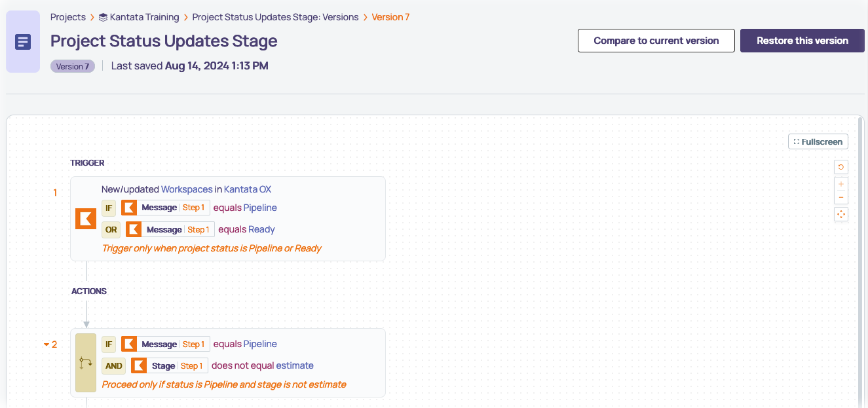Click the step 2 Message Step 1 pill
The height and width of the screenshot is (408, 868).
point(166,344)
